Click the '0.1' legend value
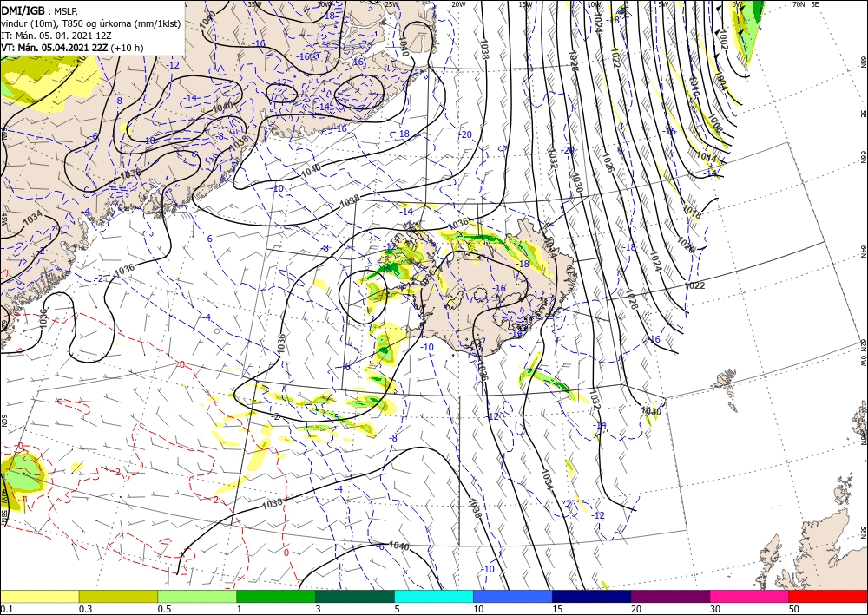Viewport: 868px width, 615px height. [6, 609]
